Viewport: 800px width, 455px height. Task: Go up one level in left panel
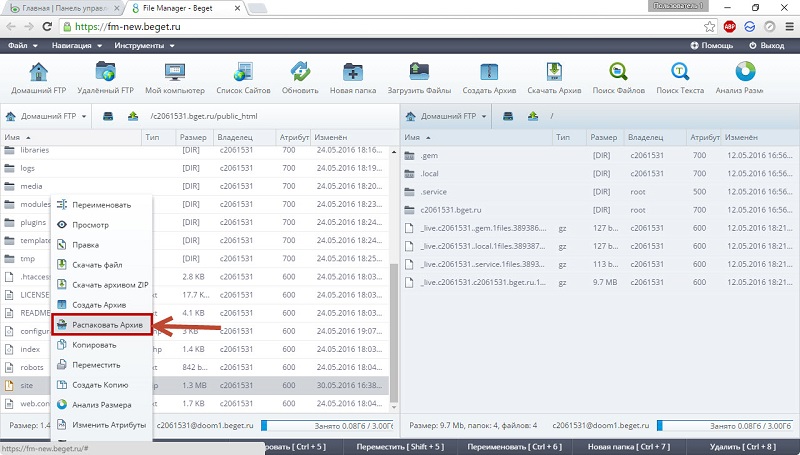[133, 116]
